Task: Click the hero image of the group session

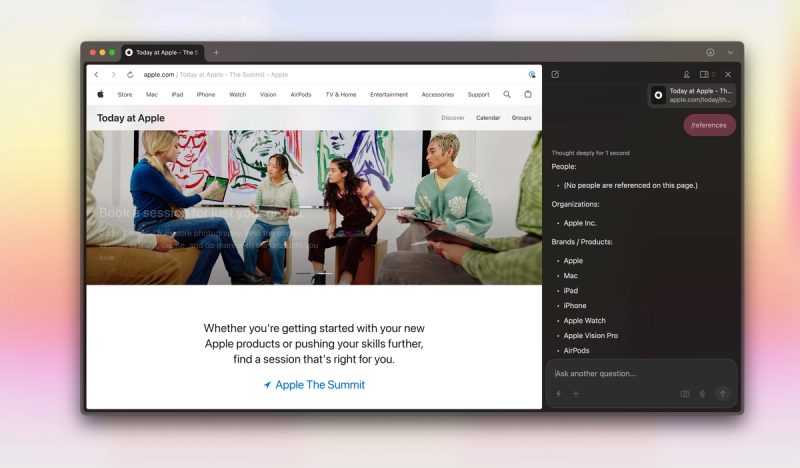Action: point(314,207)
